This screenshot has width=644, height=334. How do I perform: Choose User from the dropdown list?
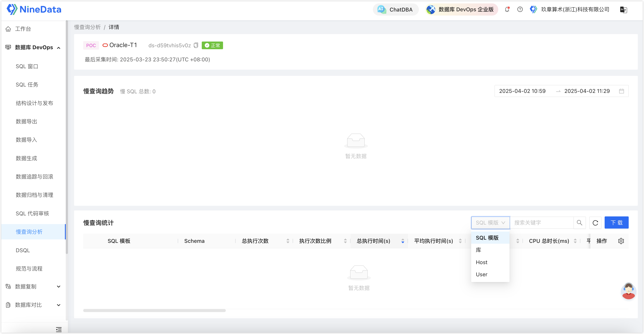490,274
